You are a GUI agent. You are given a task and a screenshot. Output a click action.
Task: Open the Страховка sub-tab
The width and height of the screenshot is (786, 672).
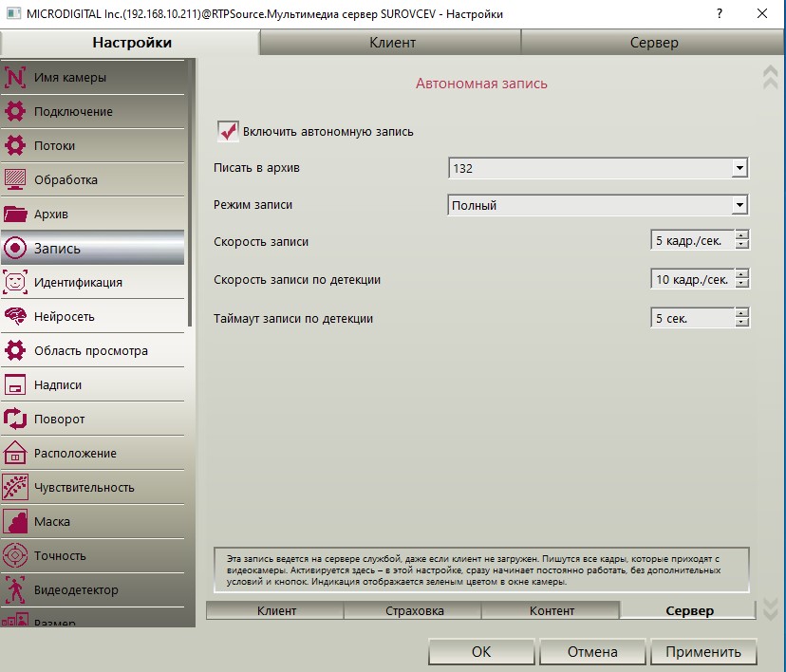point(414,610)
